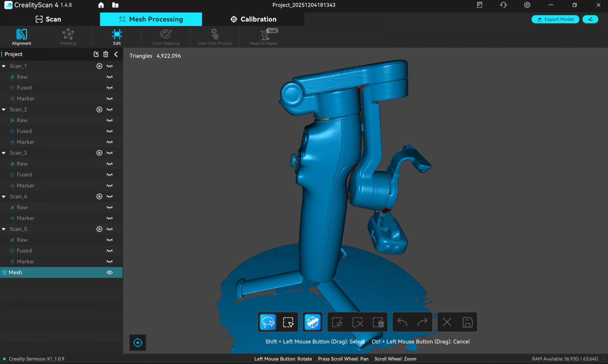Click the Export Model button

coord(555,19)
